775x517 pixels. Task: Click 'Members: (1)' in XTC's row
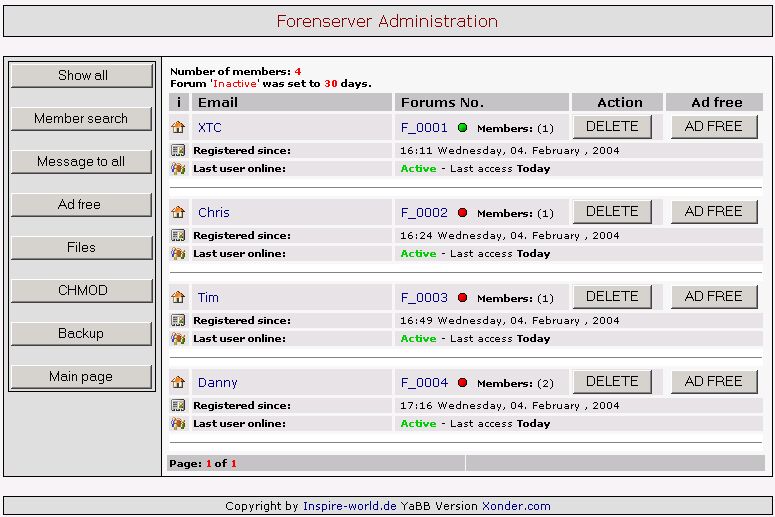[x=516, y=128]
